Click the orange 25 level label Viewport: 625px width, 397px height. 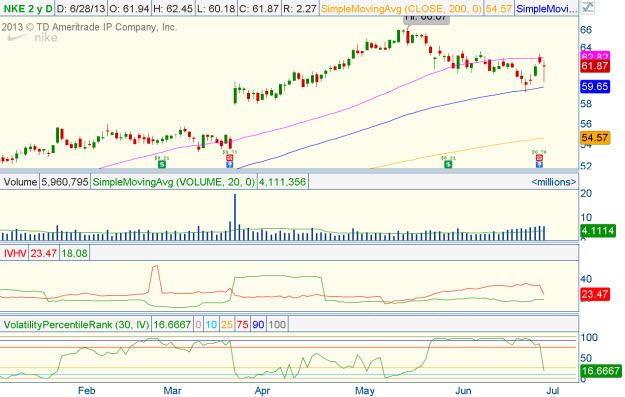click(x=227, y=324)
